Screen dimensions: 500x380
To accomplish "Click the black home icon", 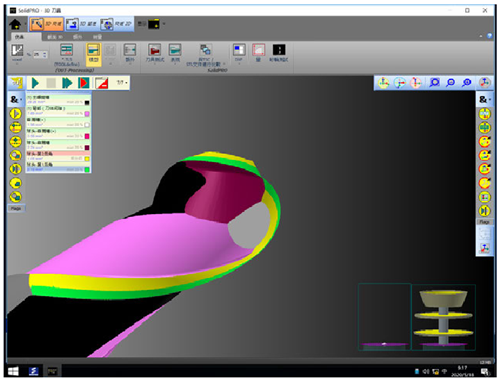I will pos(15,24).
